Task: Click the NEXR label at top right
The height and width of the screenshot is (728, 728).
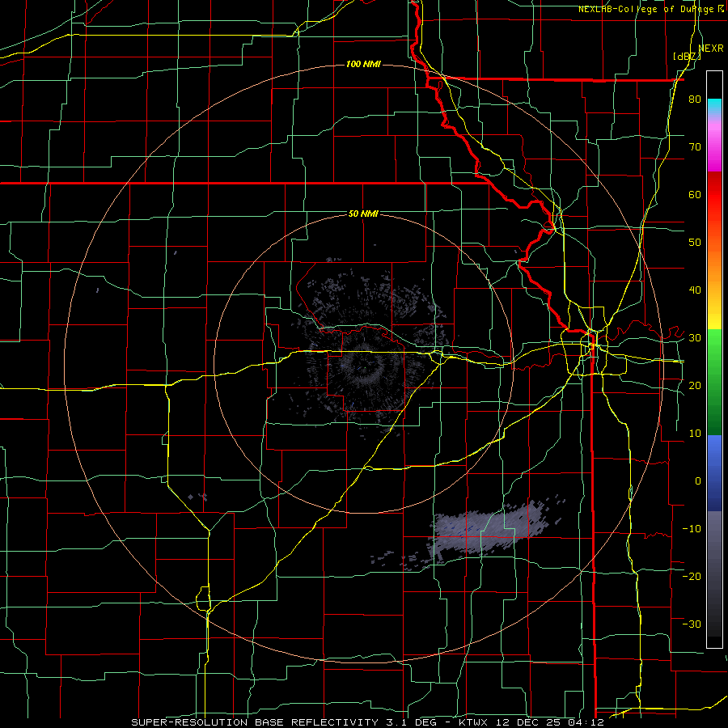Action: tap(711, 49)
